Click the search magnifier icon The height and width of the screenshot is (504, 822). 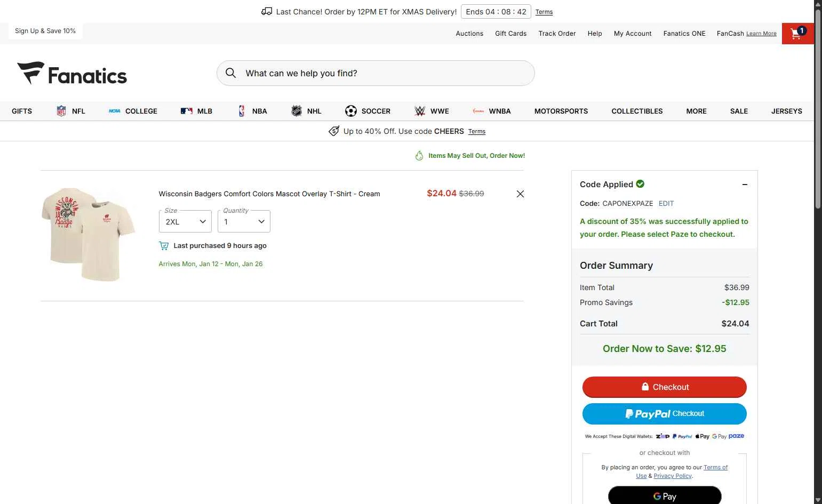click(230, 73)
